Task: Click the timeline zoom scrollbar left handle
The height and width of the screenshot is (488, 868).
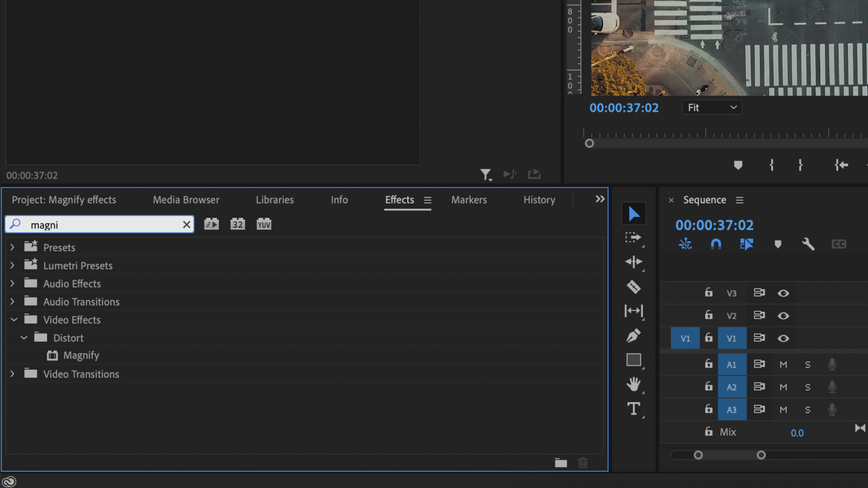Action: pyautogui.click(x=698, y=455)
